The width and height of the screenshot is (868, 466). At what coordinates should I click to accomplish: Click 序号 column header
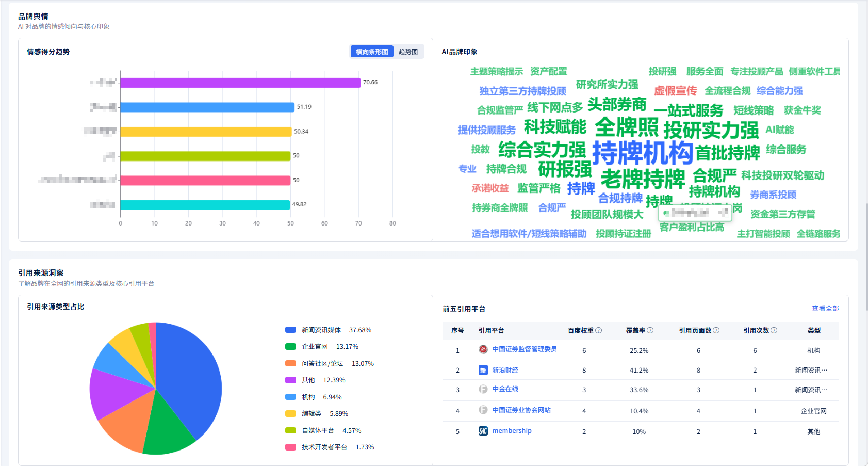point(457,330)
